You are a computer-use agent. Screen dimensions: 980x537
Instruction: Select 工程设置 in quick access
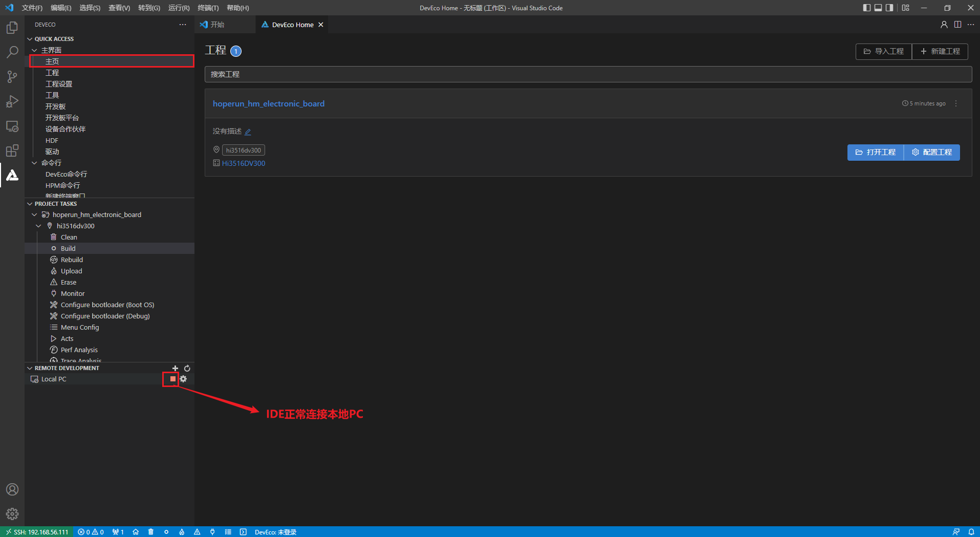pyautogui.click(x=110, y=84)
